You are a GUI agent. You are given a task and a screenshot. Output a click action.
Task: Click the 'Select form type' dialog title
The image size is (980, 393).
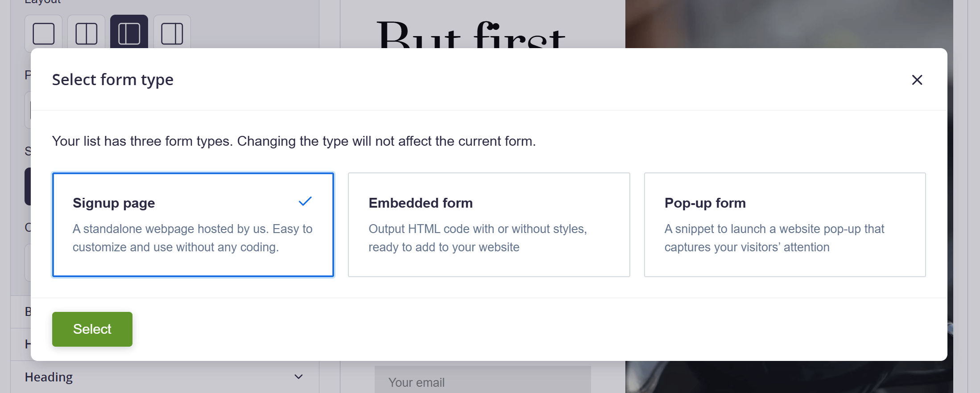coord(112,80)
